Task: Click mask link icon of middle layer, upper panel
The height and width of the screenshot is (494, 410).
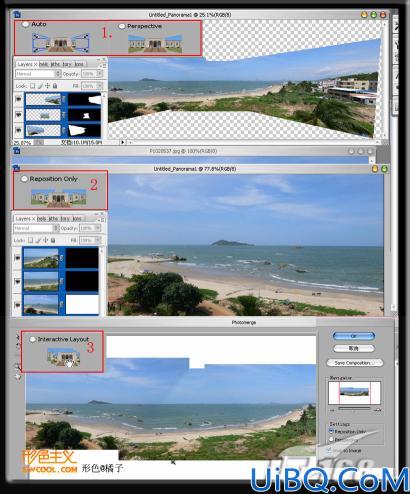Action: (x=64, y=115)
